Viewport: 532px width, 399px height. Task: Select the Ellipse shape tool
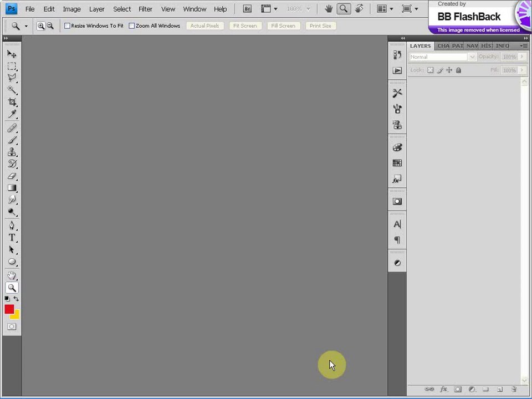[x=12, y=262]
